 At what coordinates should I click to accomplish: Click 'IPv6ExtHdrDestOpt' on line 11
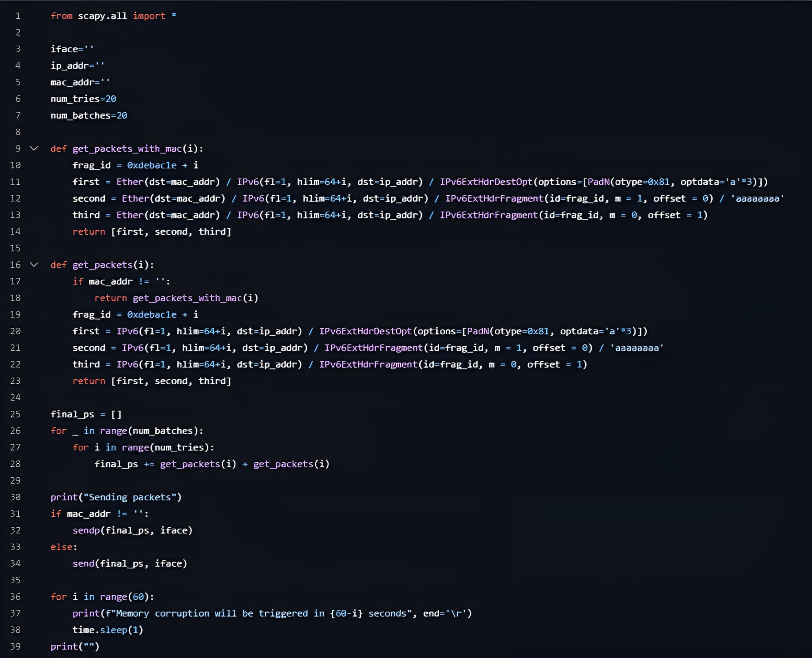pyautogui.click(x=486, y=182)
